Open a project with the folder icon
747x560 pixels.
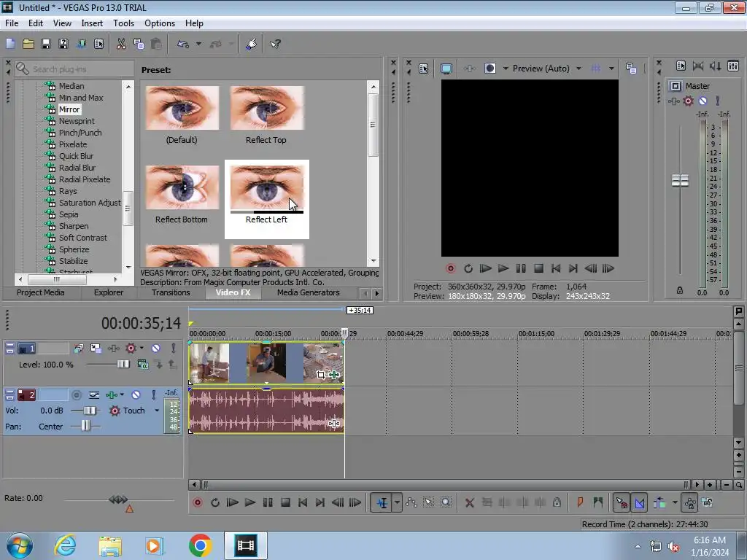(x=28, y=44)
